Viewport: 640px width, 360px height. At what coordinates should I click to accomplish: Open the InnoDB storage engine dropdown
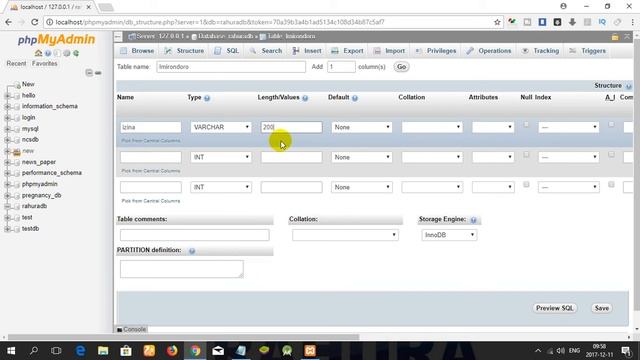pos(449,235)
